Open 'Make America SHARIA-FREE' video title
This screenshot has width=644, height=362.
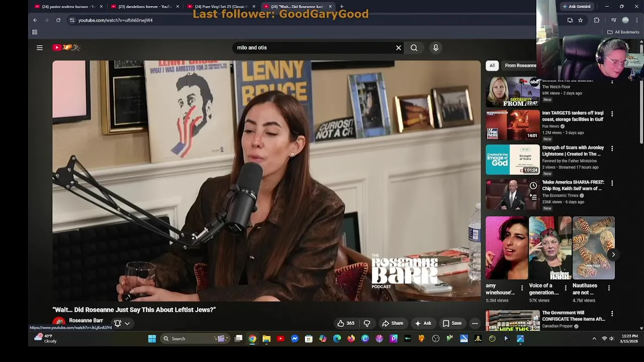click(x=573, y=186)
